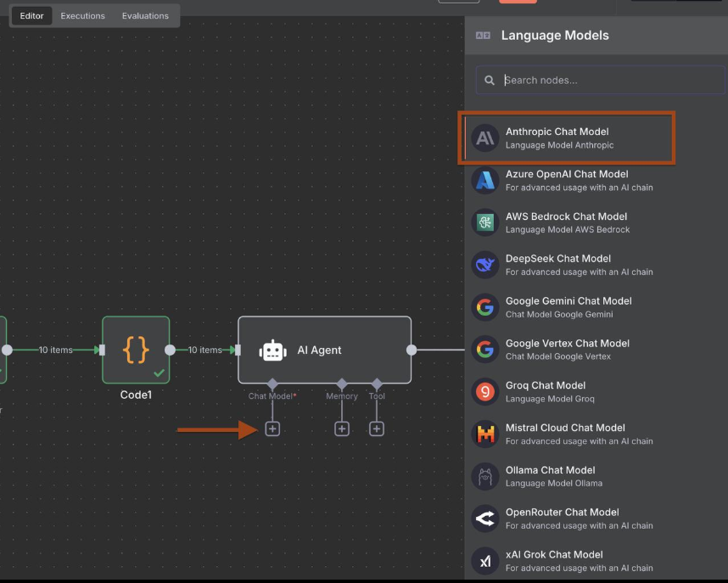Click the Chat Model diamond connector
728x583 pixels.
click(x=272, y=384)
